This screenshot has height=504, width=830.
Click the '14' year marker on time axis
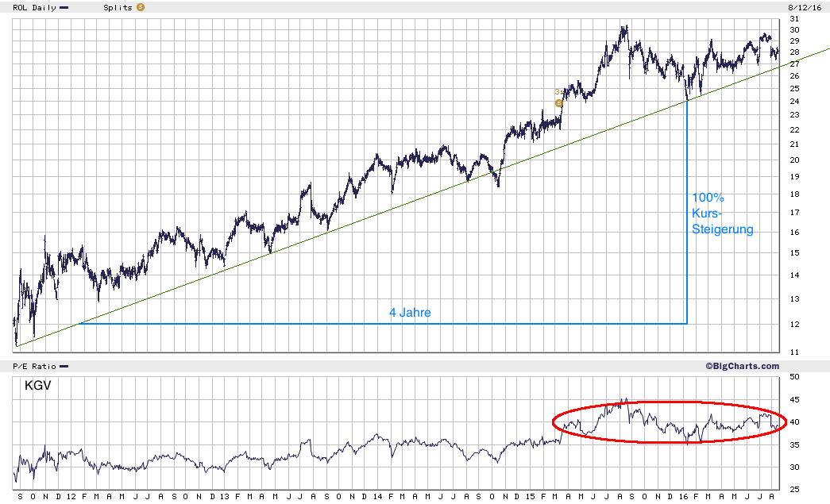tap(377, 497)
